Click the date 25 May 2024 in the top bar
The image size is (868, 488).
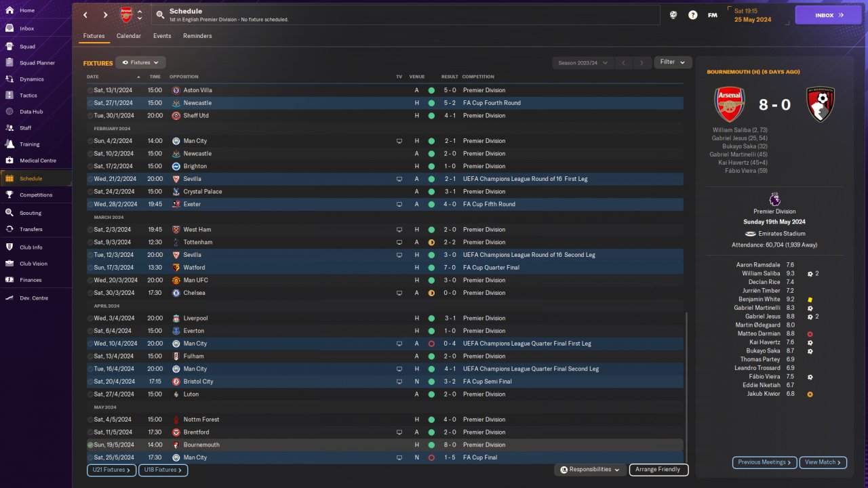point(752,20)
